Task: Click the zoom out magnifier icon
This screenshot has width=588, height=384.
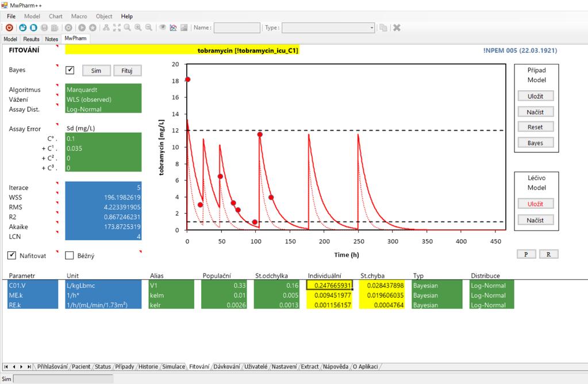Action: tap(149, 28)
